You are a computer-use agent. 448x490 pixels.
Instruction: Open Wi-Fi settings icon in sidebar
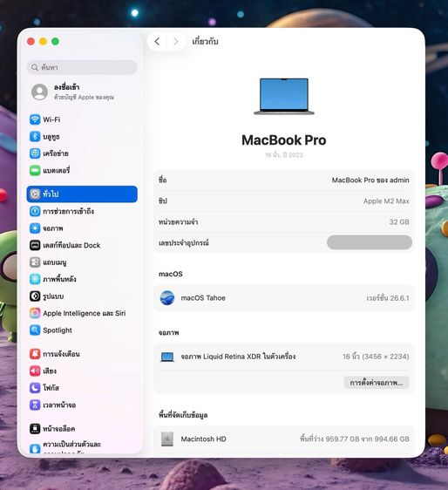[x=35, y=119]
